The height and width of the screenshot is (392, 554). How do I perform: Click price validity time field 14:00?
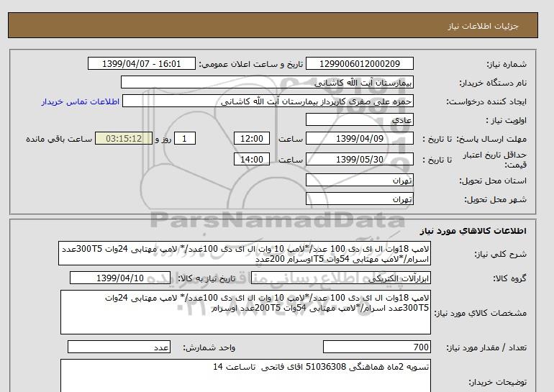(252, 159)
